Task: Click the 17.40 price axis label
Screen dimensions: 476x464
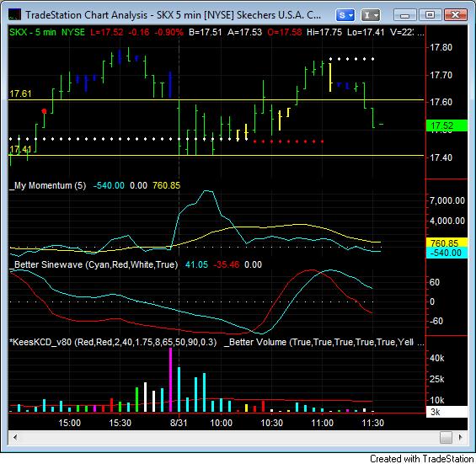Action: pyautogui.click(x=441, y=157)
